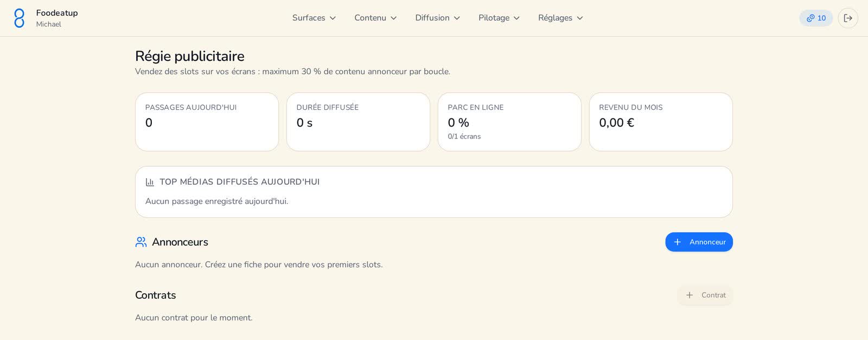Click the Contrat button
Screen dimensions: 868x340
[705, 295]
